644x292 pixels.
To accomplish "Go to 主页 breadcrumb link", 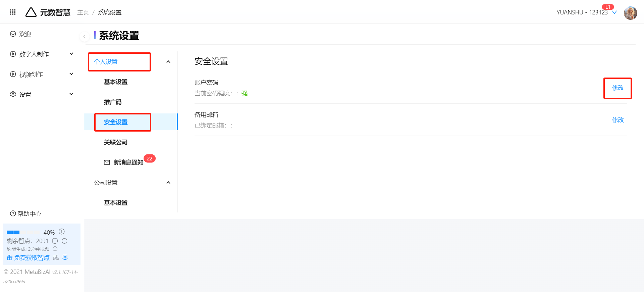I will point(83,12).
